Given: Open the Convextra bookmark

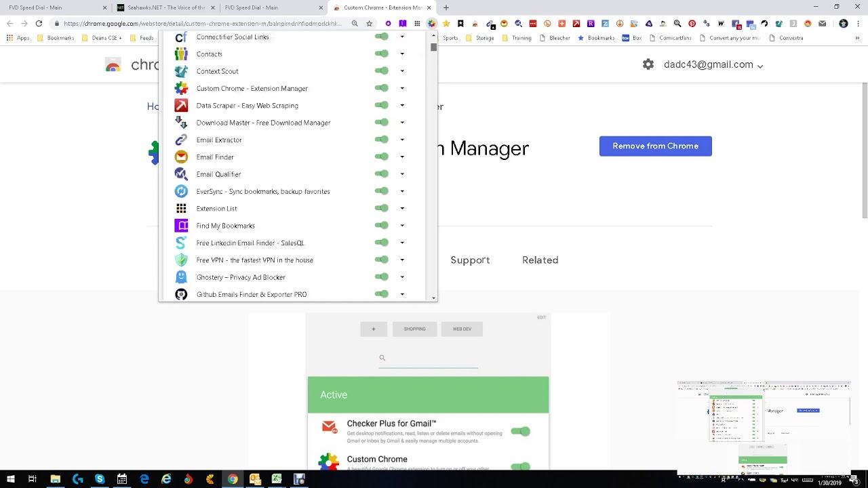Looking at the screenshot, I should 786,38.
